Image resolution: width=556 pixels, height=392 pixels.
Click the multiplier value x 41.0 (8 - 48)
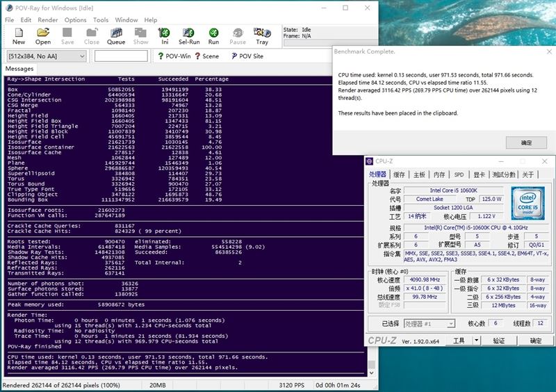point(425,288)
